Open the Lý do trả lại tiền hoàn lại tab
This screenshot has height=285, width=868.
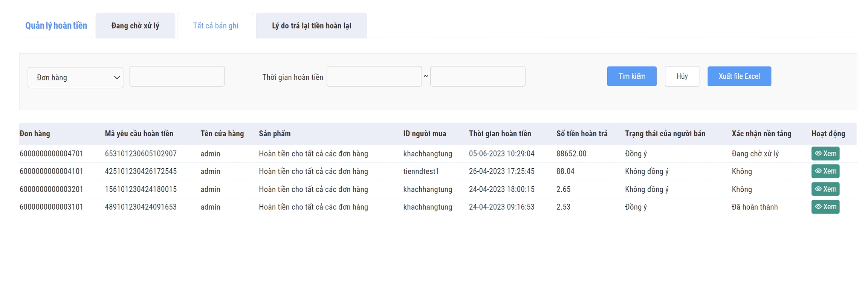click(x=311, y=26)
